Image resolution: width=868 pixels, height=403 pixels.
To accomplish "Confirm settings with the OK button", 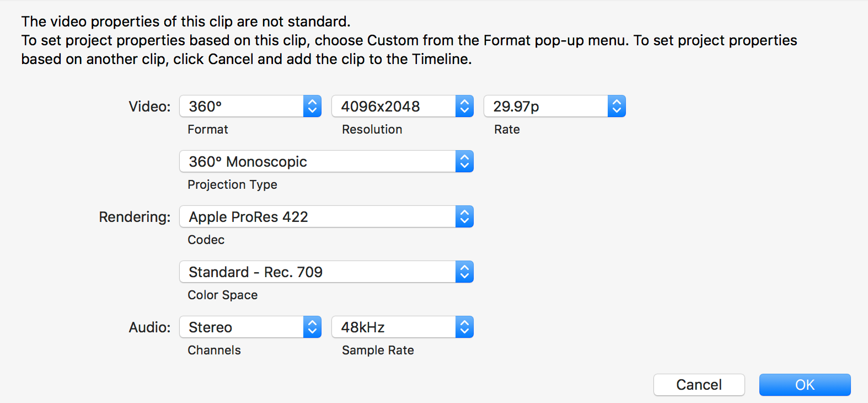I will pyautogui.click(x=805, y=385).
